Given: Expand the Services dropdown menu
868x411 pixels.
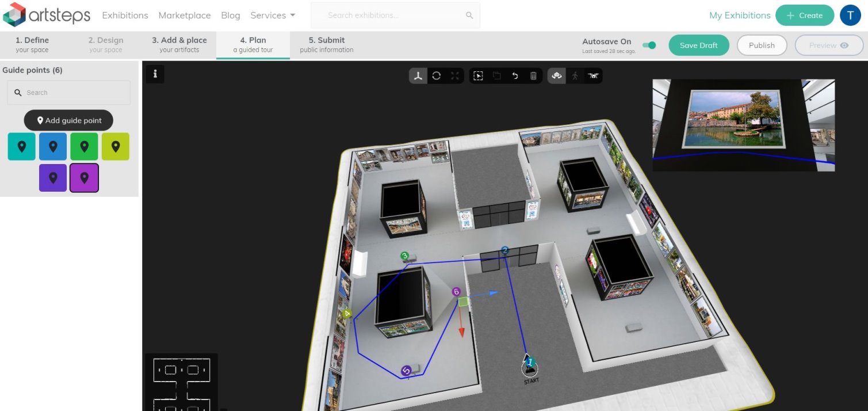Looking at the screenshot, I should click(x=273, y=16).
